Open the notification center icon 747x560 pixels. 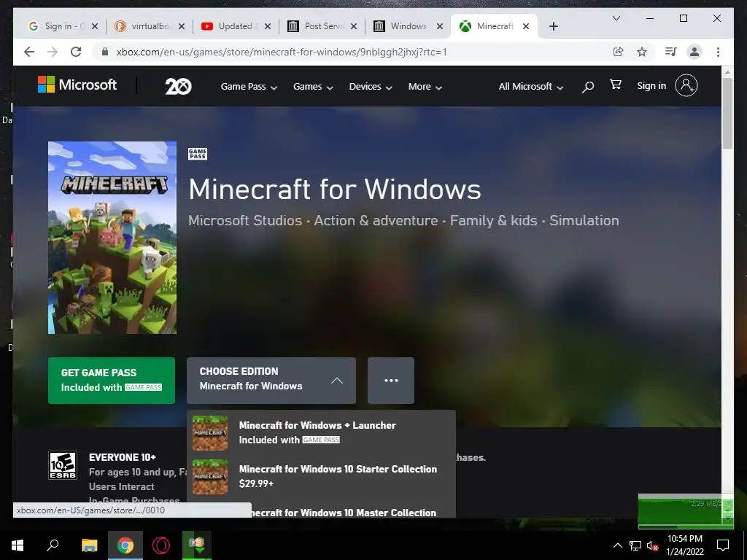[723, 545]
